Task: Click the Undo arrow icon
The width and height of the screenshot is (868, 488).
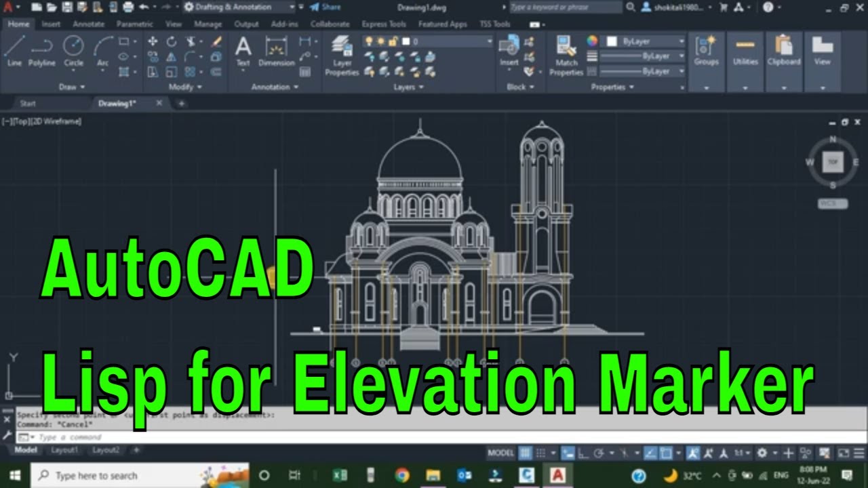Action: (x=143, y=7)
